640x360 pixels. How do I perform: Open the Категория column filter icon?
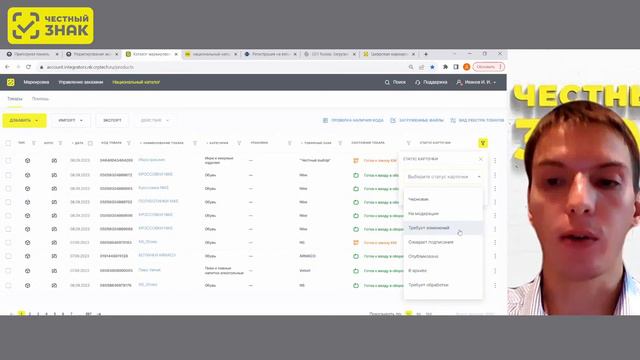[239, 143]
